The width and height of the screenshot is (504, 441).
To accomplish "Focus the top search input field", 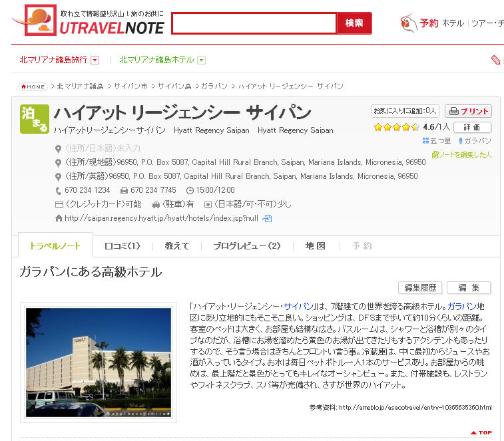I will 254,23.
